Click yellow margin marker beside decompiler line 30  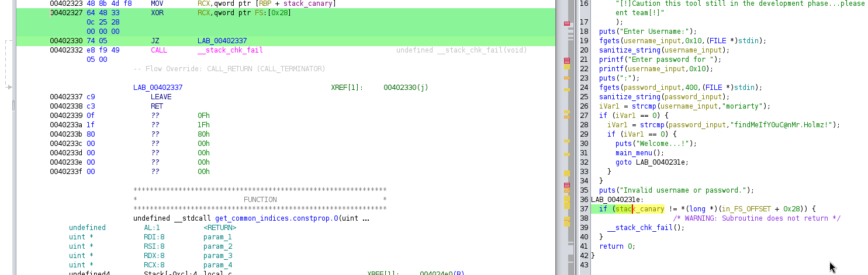coord(566,141)
